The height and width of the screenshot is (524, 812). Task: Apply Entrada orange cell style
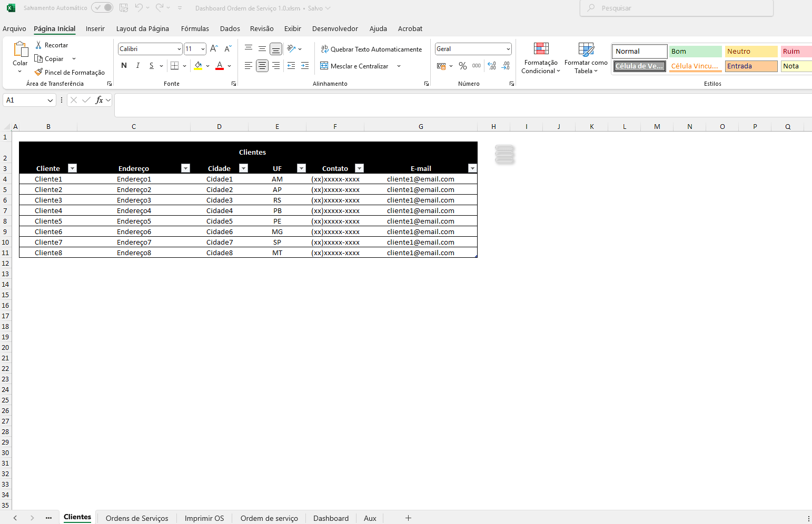751,66
